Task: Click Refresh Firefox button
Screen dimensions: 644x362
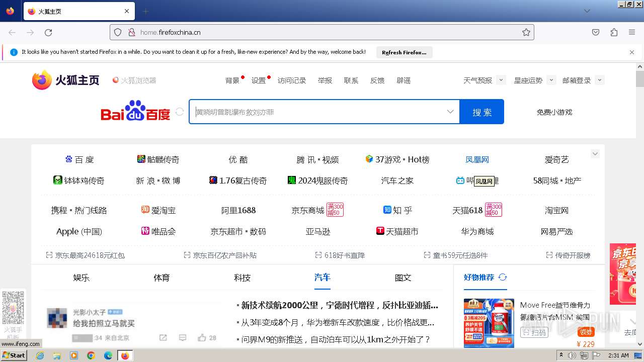Action: pyautogui.click(x=404, y=52)
